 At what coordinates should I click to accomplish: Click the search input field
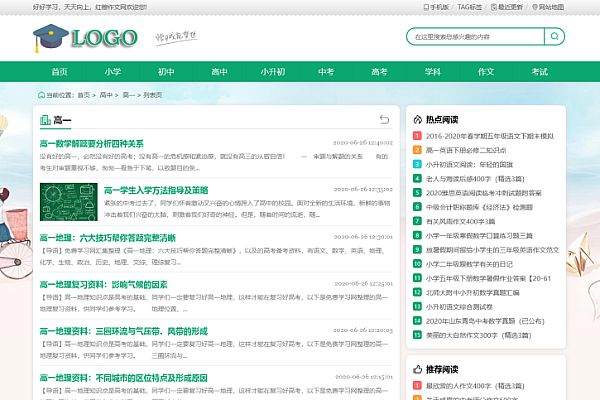tap(472, 36)
